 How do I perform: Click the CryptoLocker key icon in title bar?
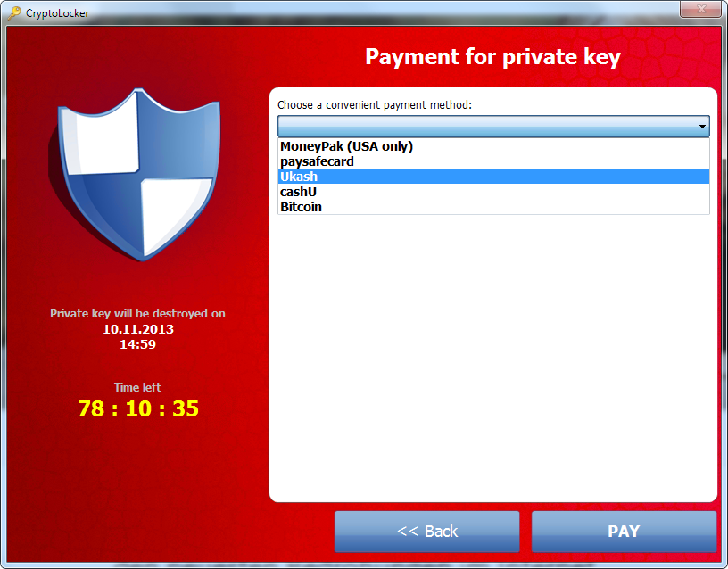[14, 12]
